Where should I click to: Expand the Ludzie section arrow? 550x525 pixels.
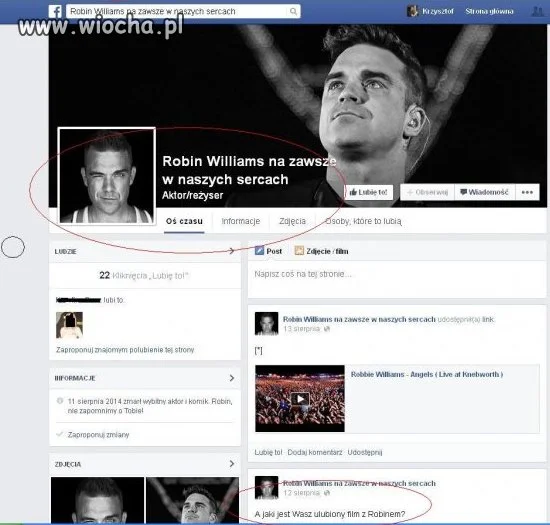[x=232, y=251]
